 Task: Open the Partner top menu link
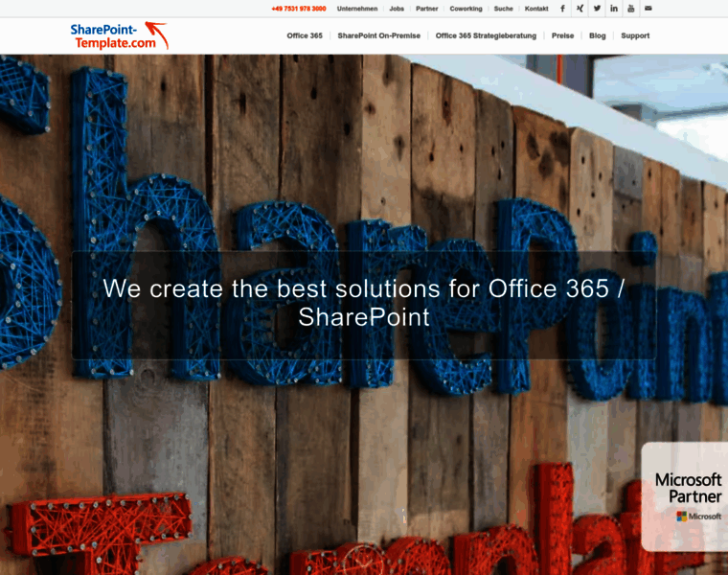click(x=426, y=9)
